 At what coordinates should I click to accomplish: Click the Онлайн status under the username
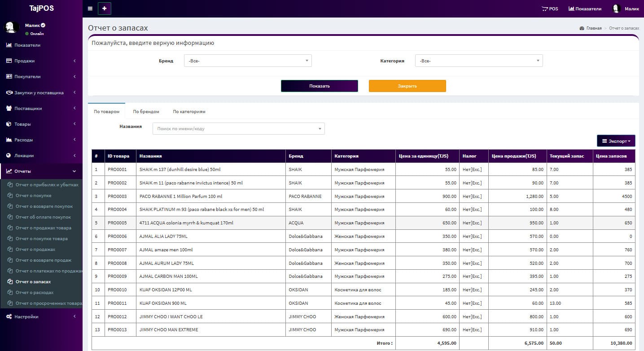(x=35, y=34)
